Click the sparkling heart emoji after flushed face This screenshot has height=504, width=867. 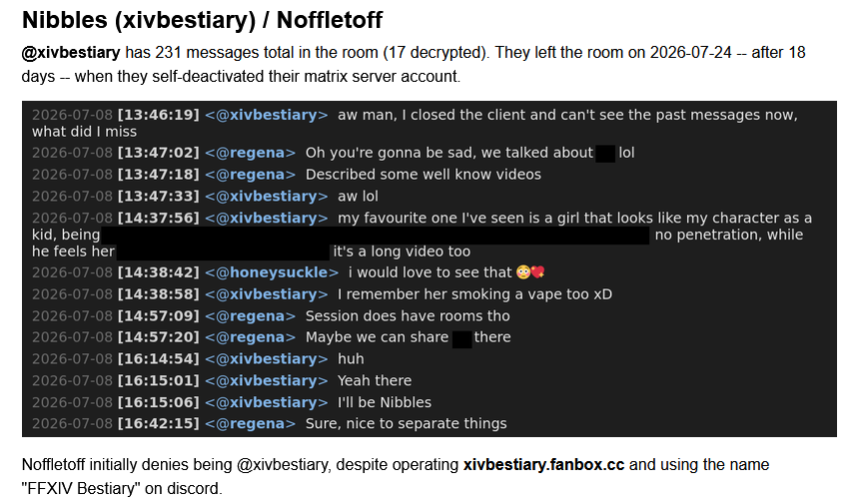538,272
